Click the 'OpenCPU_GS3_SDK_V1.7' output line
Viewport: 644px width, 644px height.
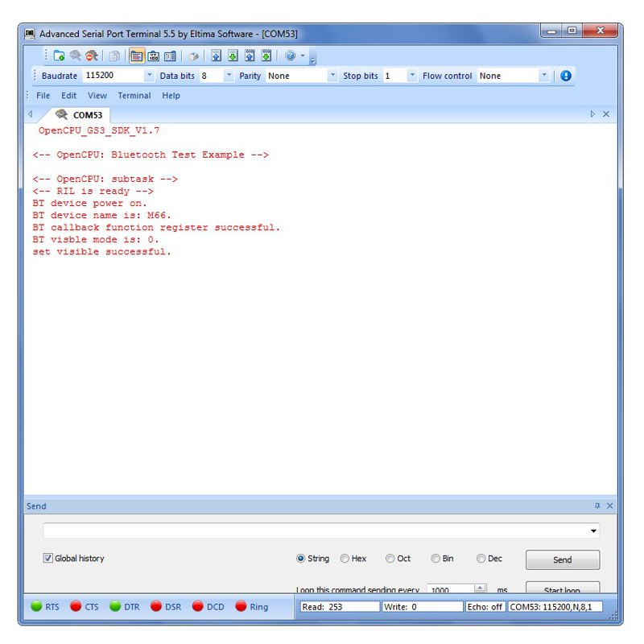98,130
